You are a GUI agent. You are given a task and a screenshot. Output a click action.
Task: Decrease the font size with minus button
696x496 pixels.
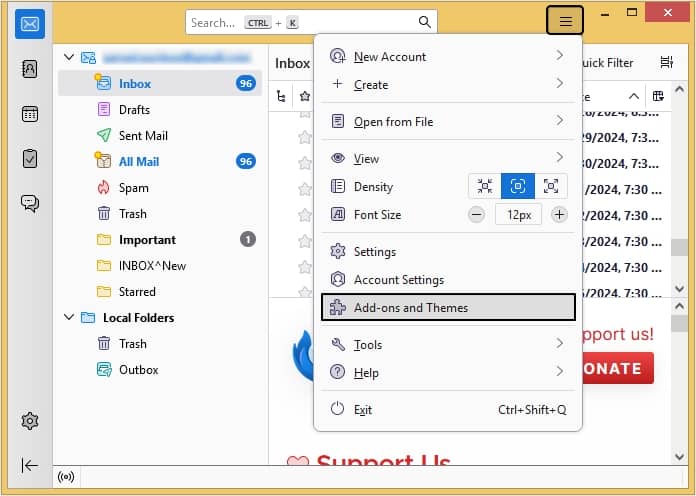477,215
